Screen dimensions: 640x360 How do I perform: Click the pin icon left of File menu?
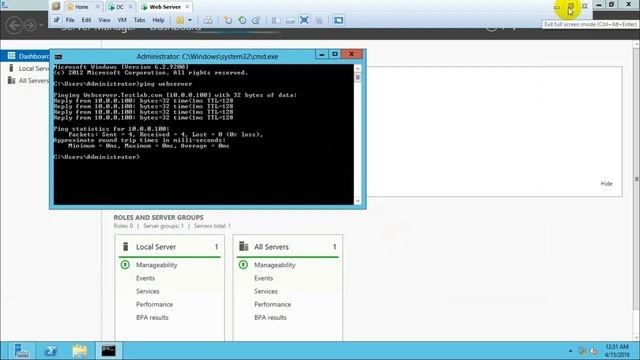pos(56,20)
